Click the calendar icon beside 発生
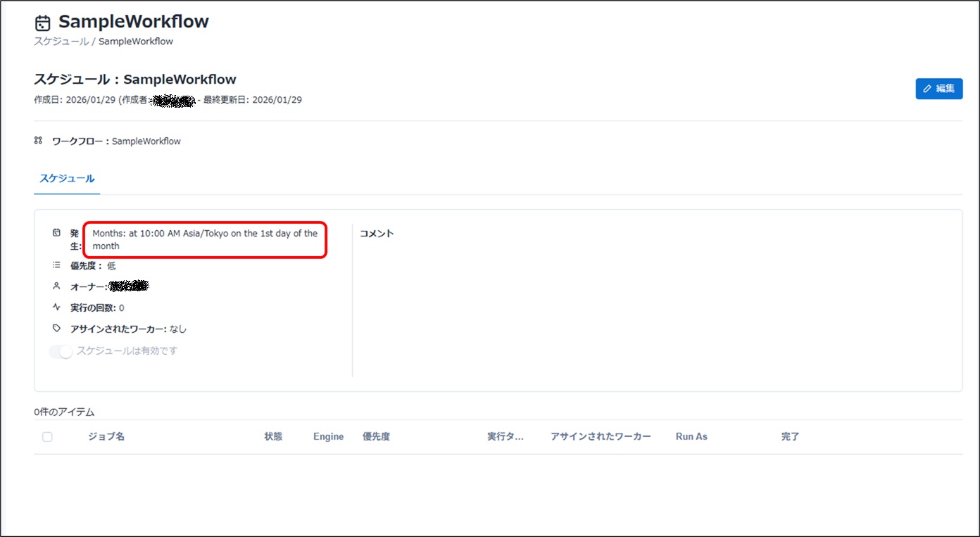Screen dimensions: 980x537 [x=56, y=233]
